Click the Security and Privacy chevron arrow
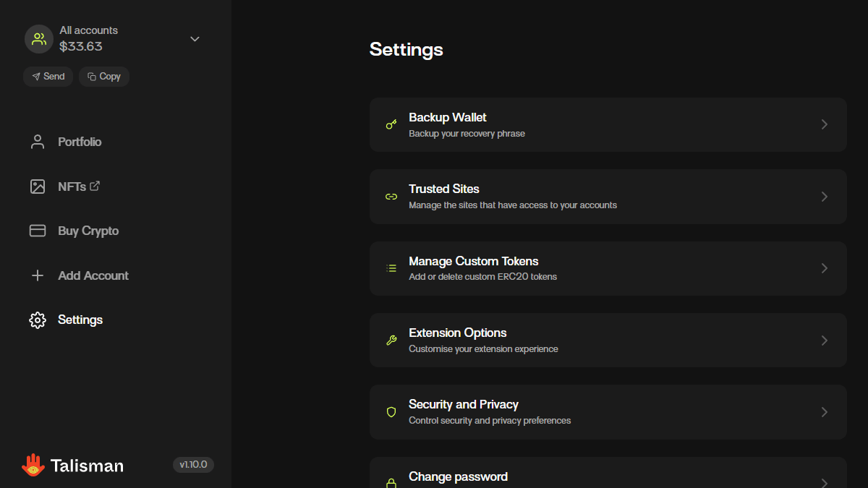The image size is (868, 488). click(824, 412)
